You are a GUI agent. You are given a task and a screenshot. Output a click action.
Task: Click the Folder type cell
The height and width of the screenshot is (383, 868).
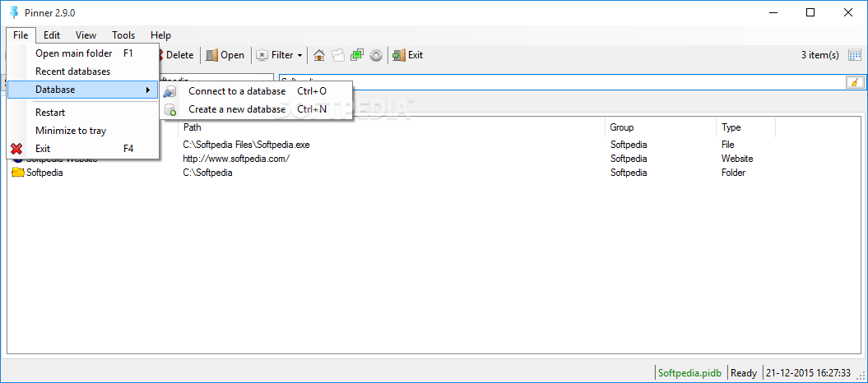point(734,173)
